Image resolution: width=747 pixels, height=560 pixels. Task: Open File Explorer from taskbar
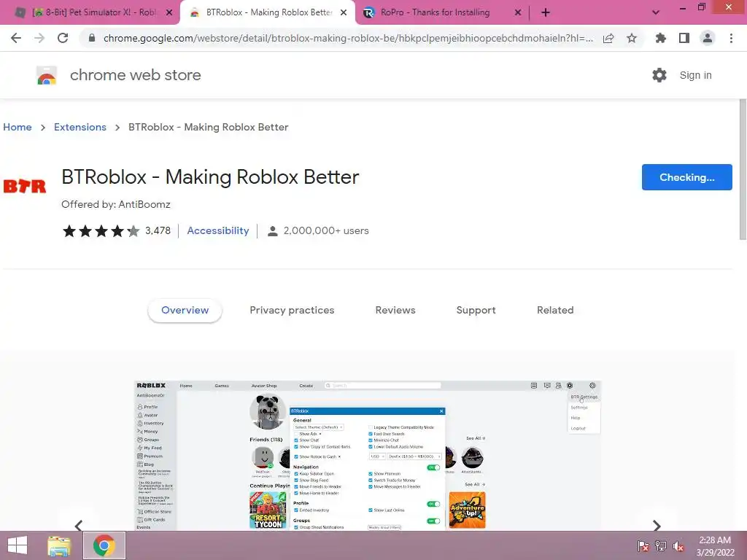coord(59,545)
